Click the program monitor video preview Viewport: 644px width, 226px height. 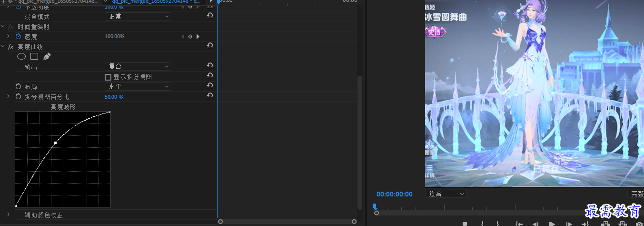click(x=535, y=93)
